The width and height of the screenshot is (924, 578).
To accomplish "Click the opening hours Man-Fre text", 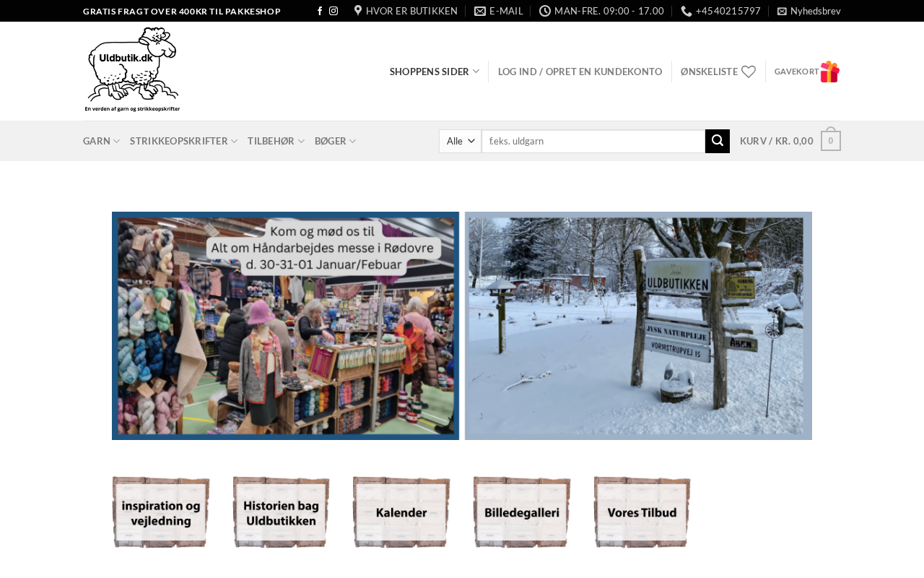I will coord(609,11).
